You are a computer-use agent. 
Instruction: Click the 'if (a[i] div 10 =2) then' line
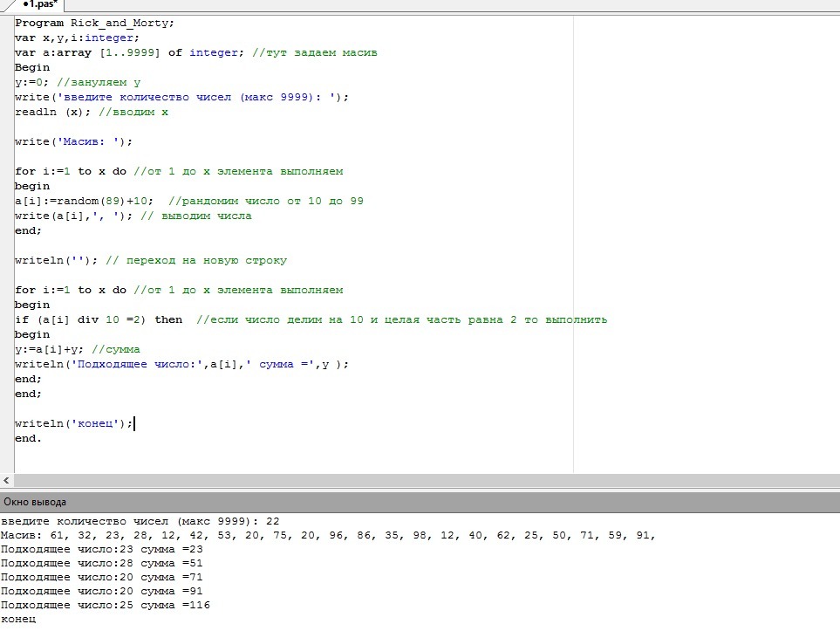311,320
